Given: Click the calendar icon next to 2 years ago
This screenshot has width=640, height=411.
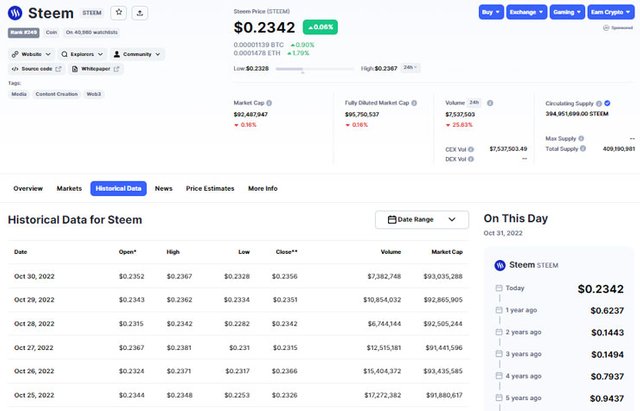Looking at the screenshot, I should [499, 332].
